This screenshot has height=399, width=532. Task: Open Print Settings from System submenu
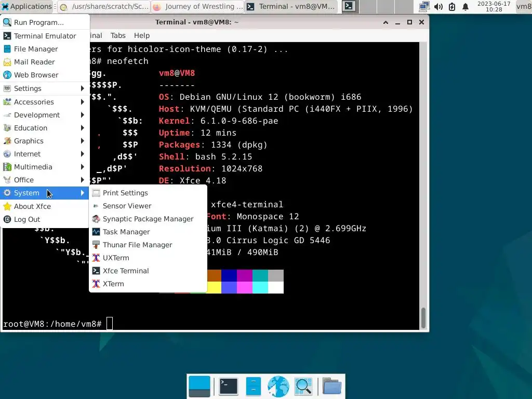pyautogui.click(x=148, y=193)
